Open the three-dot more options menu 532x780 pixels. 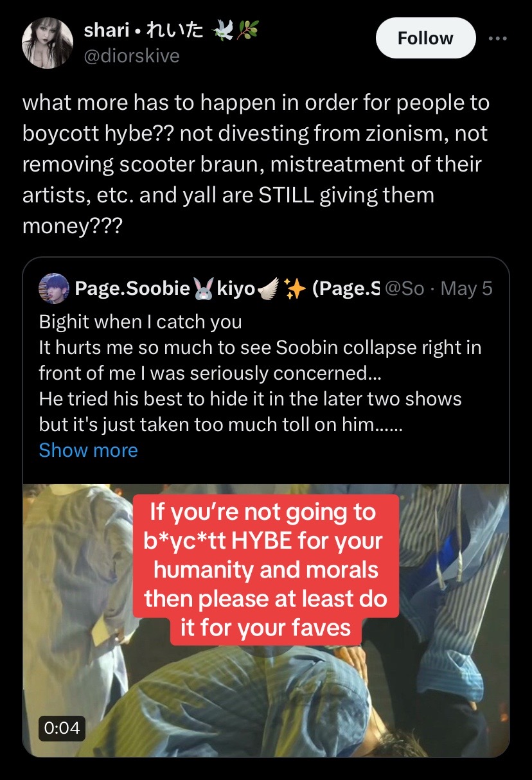(x=497, y=39)
